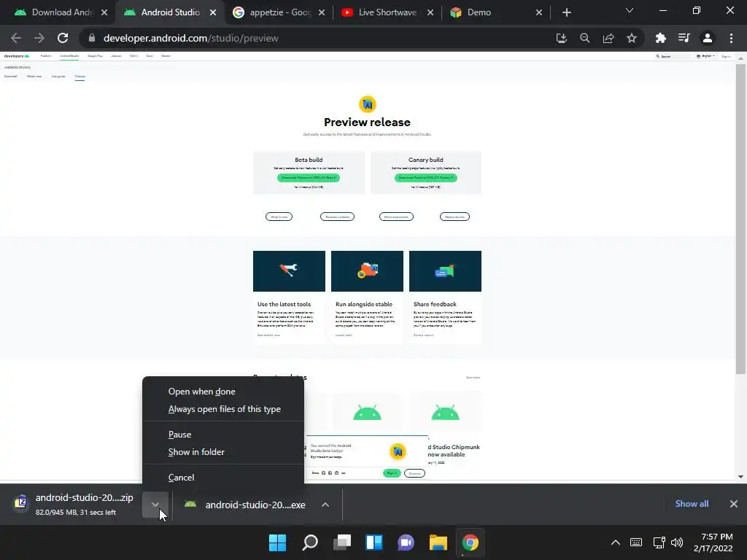Open taskbar Search

309,542
